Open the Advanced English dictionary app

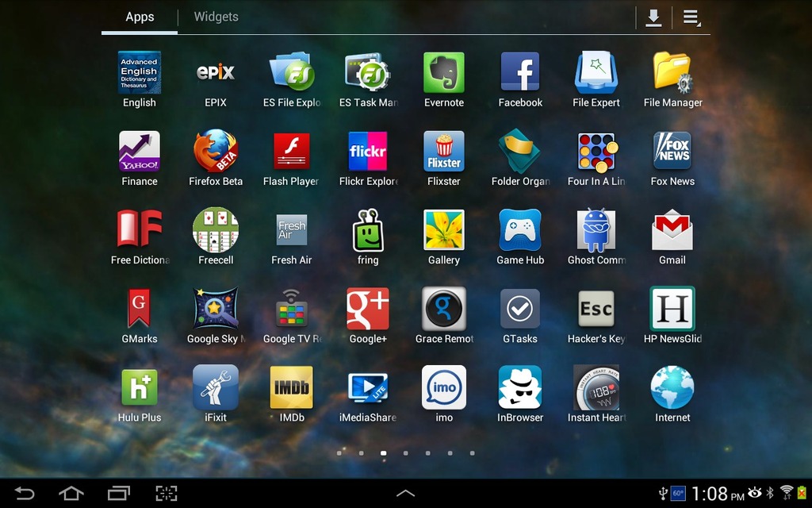click(x=140, y=72)
